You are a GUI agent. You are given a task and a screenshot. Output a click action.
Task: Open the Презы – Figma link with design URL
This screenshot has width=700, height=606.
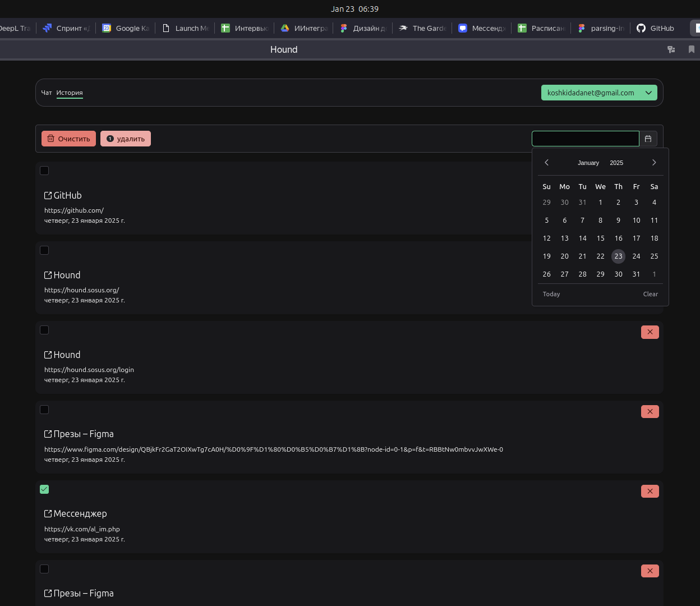84,434
